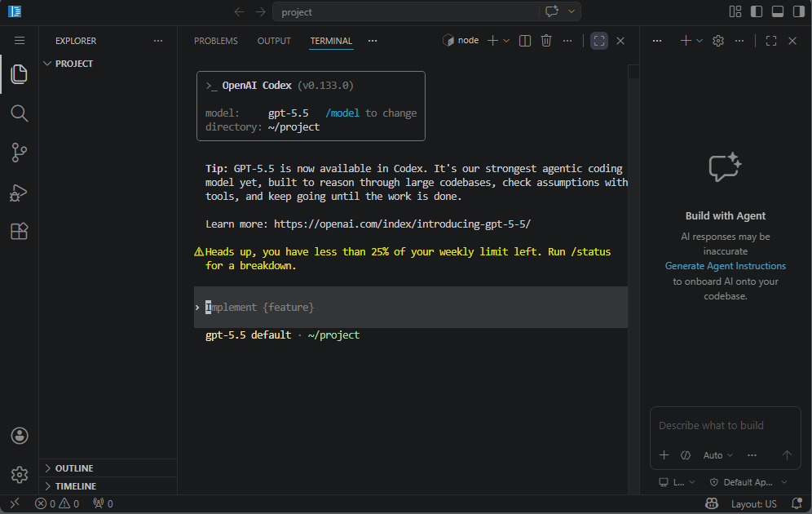This screenshot has height=514, width=812.
Task: Start a new chat with plus
Action: click(686, 41)
